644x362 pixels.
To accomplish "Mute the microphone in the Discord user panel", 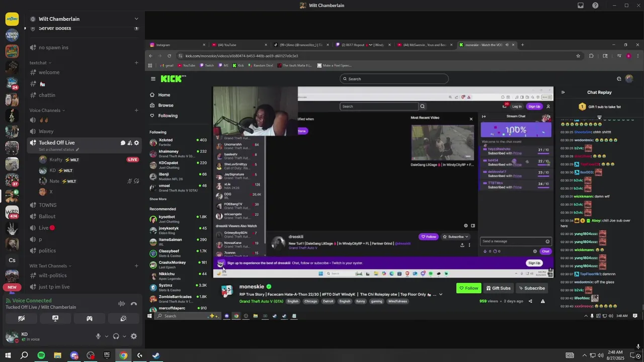I will coord(99,336).
